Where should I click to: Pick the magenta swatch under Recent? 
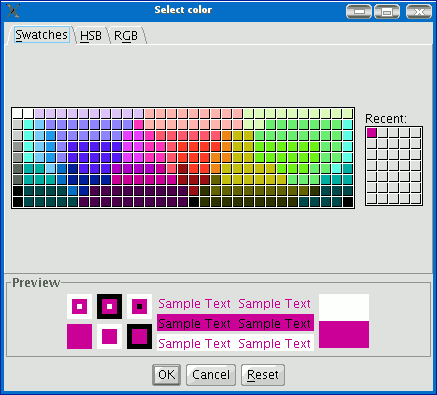click(x=372, y=133)
